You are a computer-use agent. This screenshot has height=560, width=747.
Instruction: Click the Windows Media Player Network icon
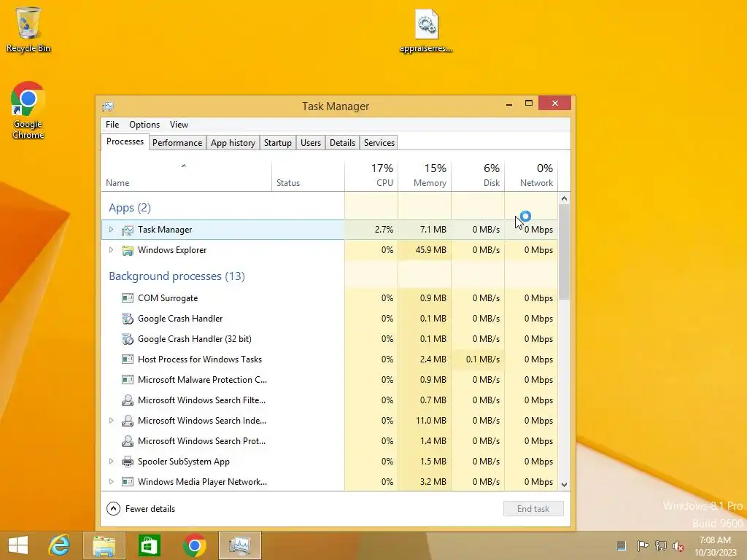click(x=127, y=482)
